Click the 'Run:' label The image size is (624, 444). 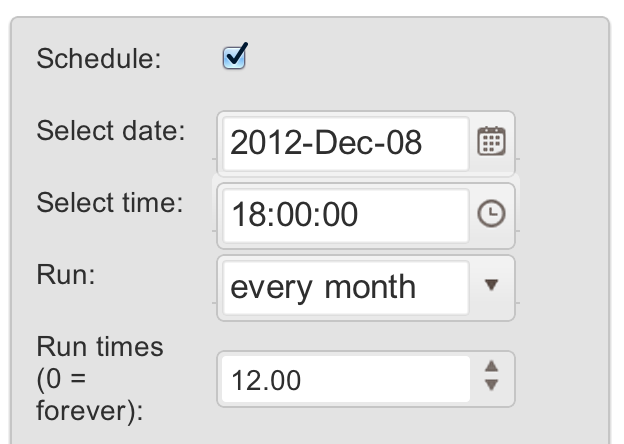click(x=66, y=275)
